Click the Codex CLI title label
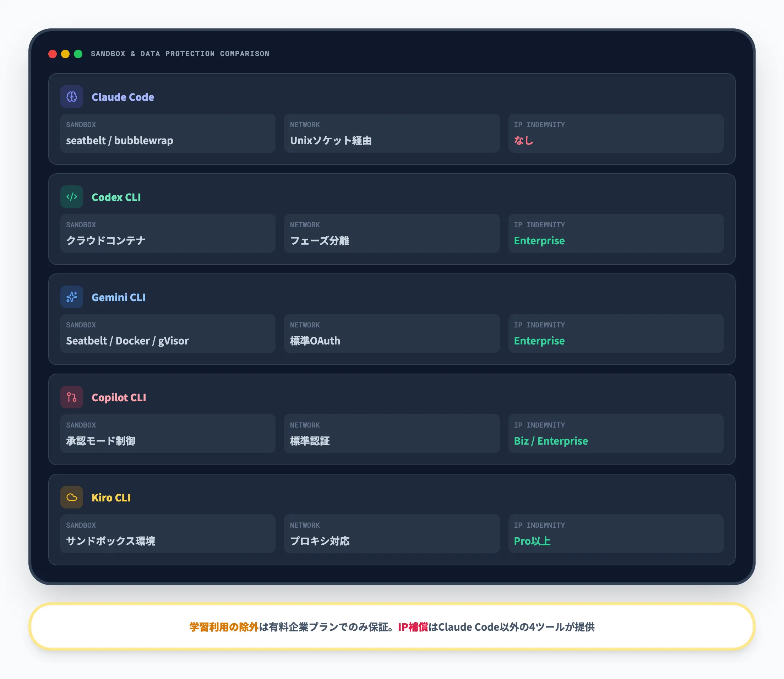 coord(116,197)
